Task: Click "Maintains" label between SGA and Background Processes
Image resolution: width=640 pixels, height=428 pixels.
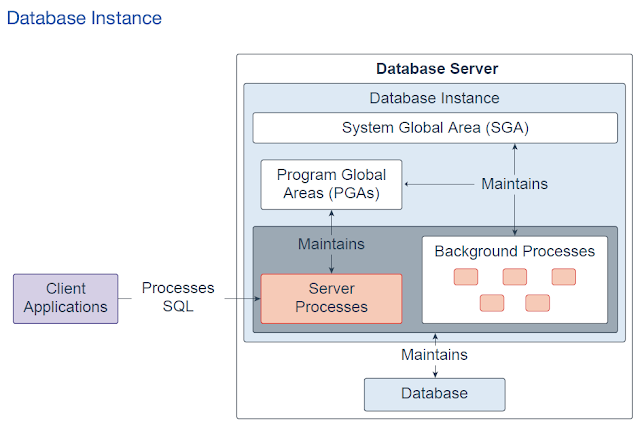Action: [x=515, y=184]
